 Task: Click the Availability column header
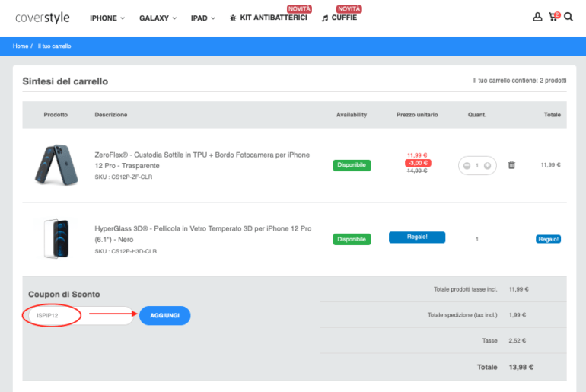point(352,115)
